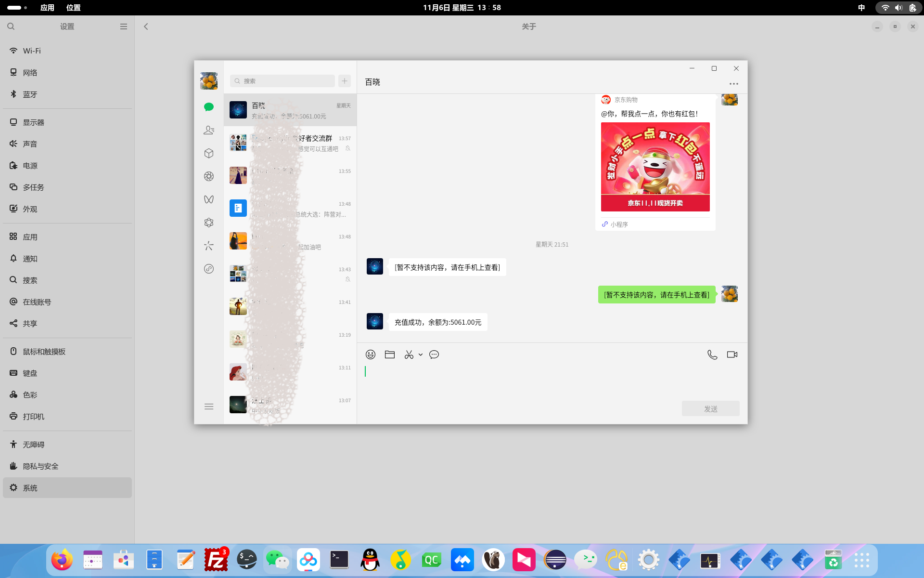Open the mini programs icon in the sidebar
Viewport: 924px width, 578px height.
[x=209, y=269]
